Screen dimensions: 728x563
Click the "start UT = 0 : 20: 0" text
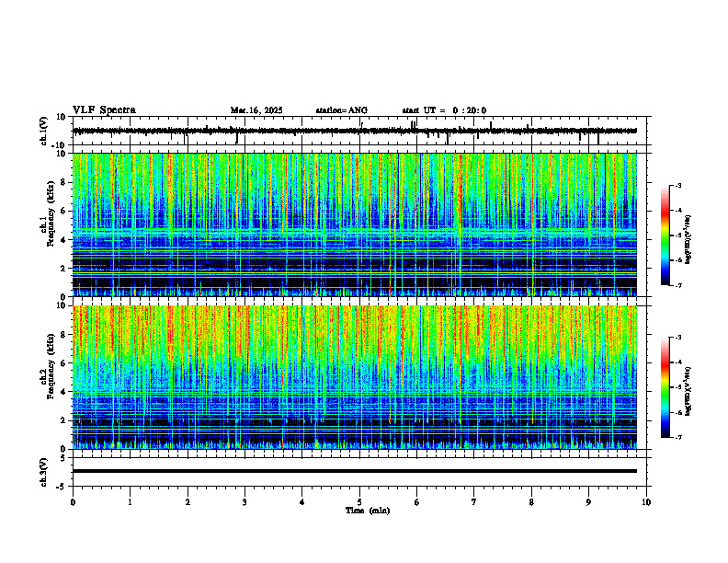[x=444, y=110]
